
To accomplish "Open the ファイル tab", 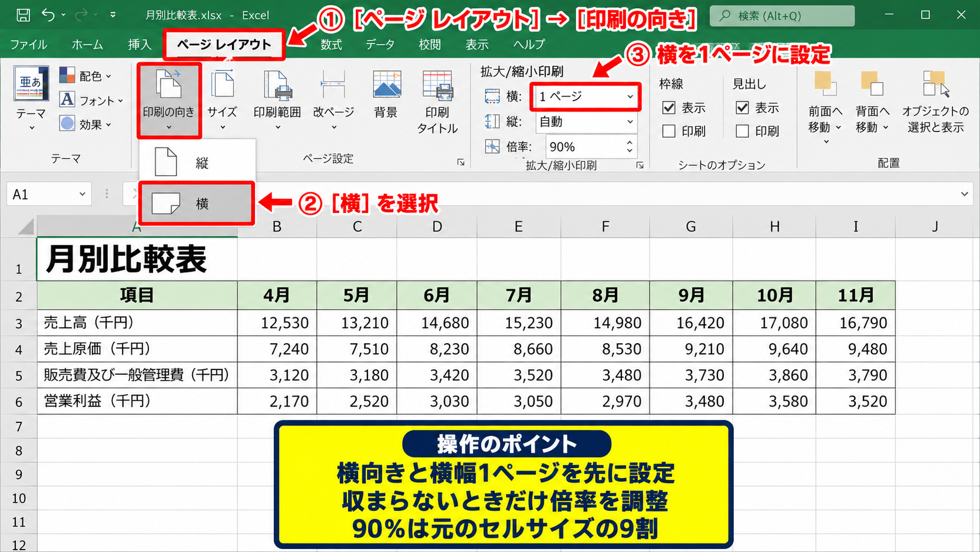I will click(29, 45).
